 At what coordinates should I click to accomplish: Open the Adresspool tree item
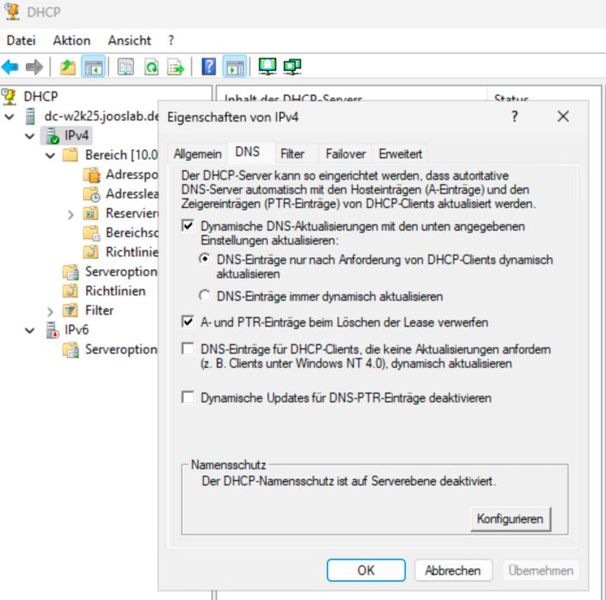[132, 174]
